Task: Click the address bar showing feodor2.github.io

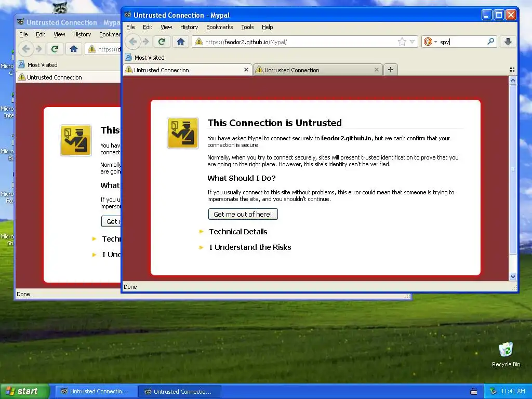Action: 304,42
